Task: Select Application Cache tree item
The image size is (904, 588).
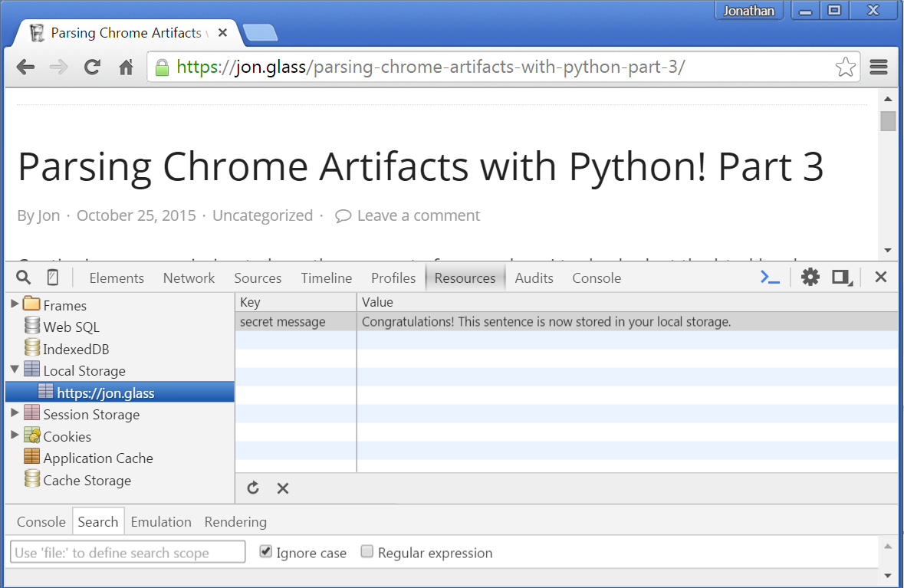Action: [98, 458]
